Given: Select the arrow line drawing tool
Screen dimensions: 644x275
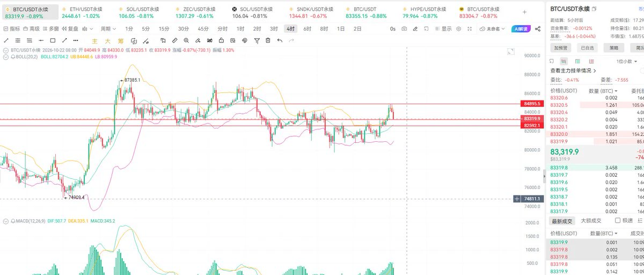Looking at the screenshot, I should [x=64, y=40].
